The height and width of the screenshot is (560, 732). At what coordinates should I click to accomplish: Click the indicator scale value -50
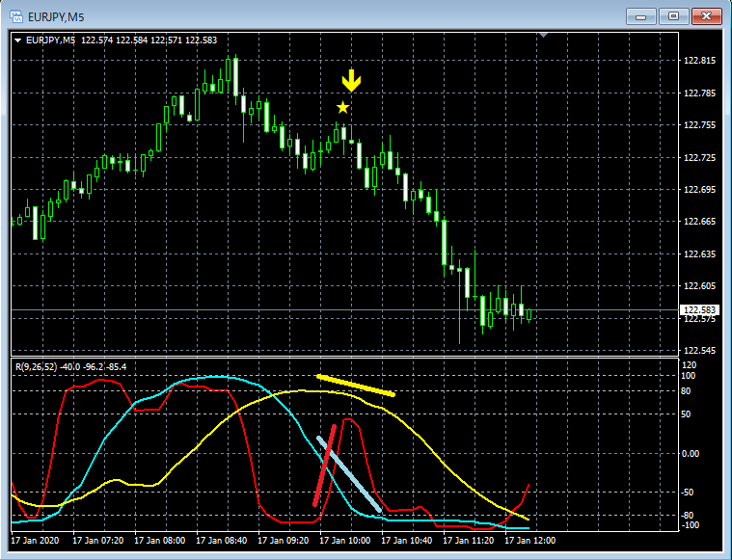[689, 493]
